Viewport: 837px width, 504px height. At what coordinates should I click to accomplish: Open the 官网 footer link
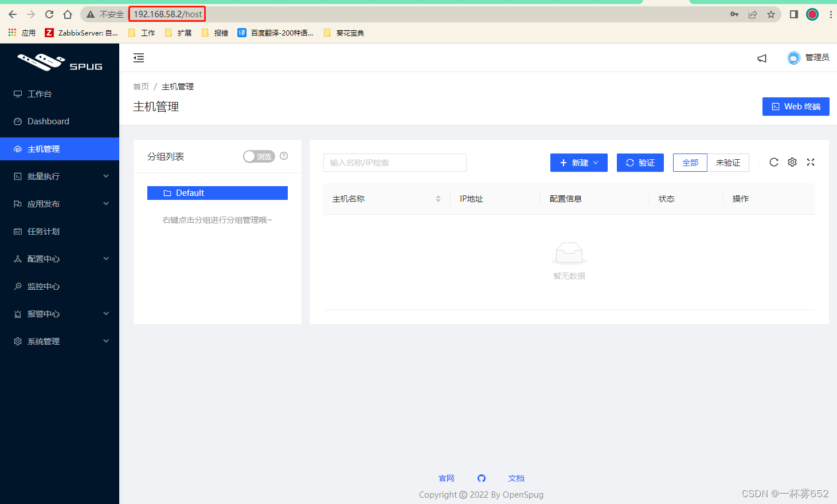coord(446,478)
